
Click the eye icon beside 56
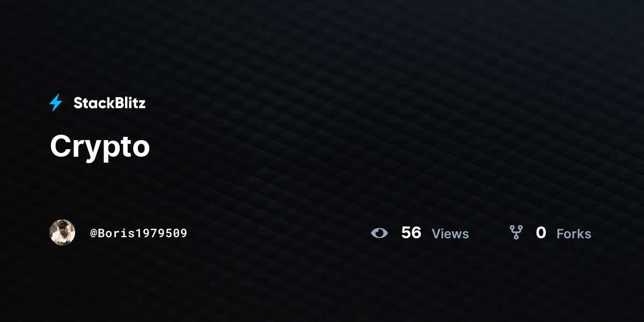point(379,233)
